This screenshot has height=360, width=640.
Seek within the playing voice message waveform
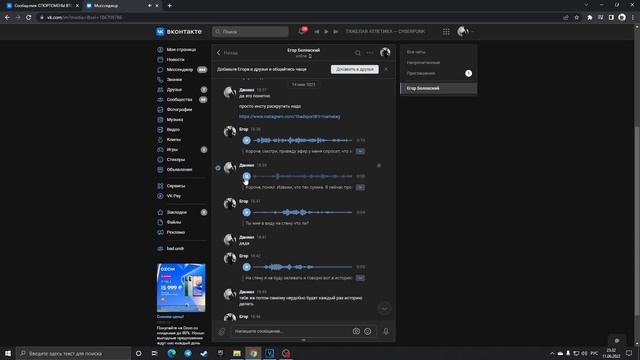pos(302,176)
